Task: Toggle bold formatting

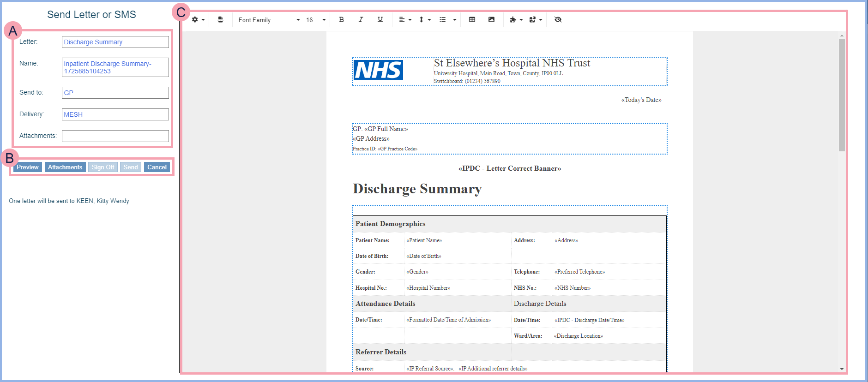Action: [x=341, y=20]
